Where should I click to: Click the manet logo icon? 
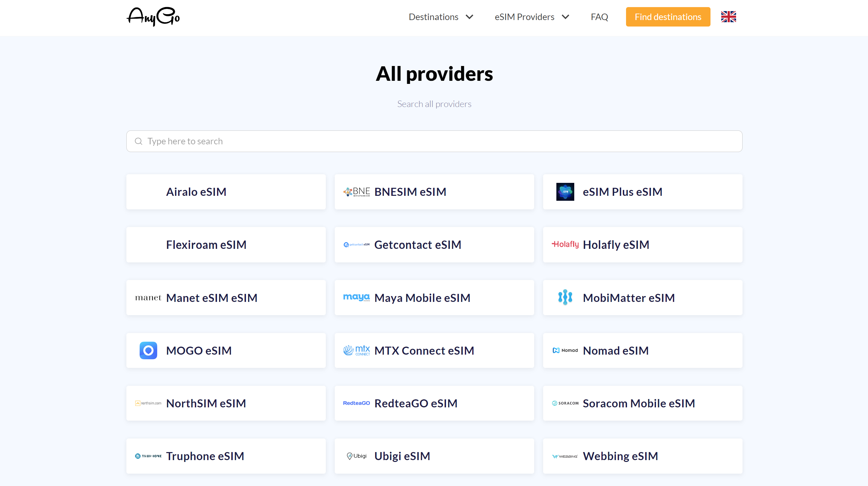coord(148,298)
